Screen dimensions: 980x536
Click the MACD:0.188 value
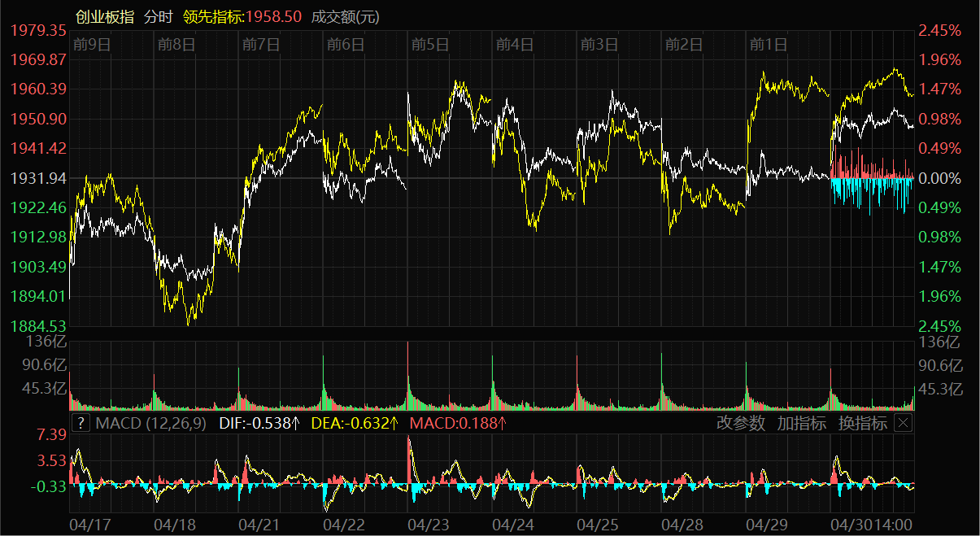(459, 423)
